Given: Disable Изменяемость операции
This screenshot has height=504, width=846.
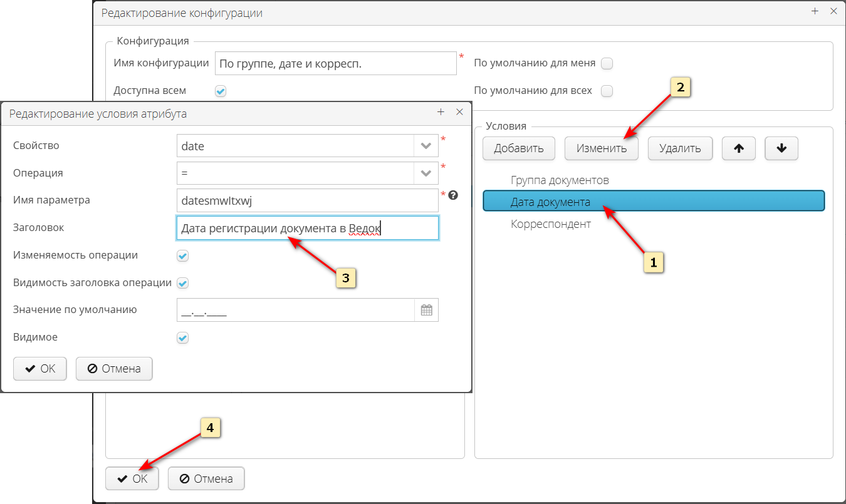Looking at the screenshot, I should (x=182, y=255).
